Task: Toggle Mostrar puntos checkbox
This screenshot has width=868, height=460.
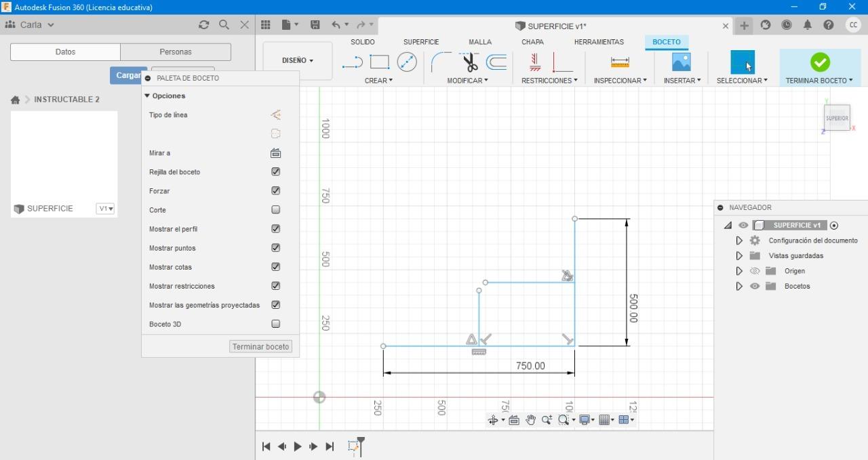Action: 275,248
